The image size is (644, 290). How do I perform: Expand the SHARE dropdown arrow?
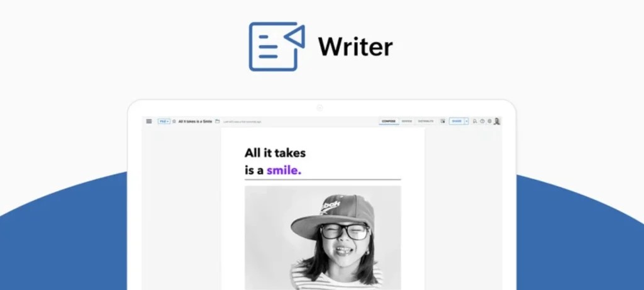467,121
